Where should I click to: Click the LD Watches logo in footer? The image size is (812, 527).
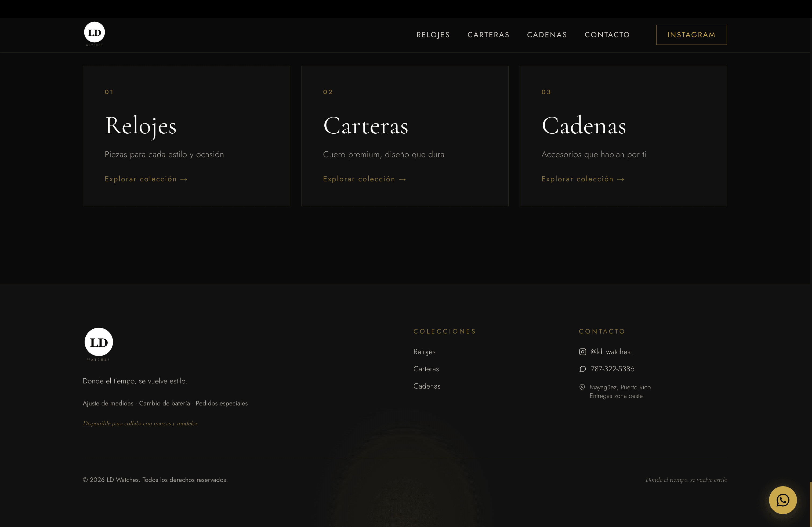point(99,344)
